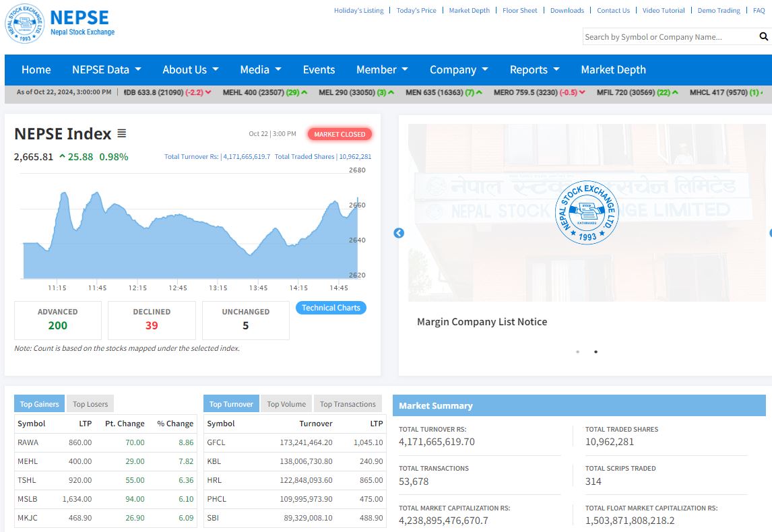Click Total Scrips Traded value 314
Image resolution: width=772 pixels, height=532 pixels.
pos(593,481)
